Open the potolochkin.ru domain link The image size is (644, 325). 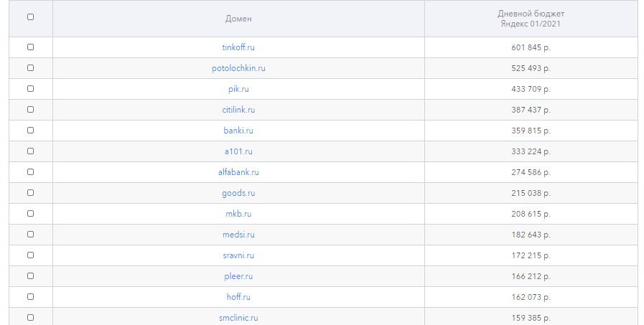238,68
